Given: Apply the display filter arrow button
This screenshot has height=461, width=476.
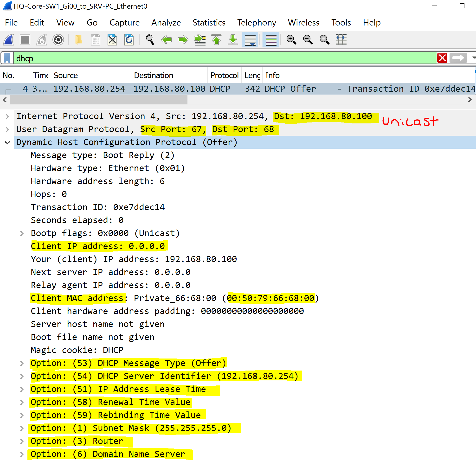Looking at the screenshot, I should [458, 58].
